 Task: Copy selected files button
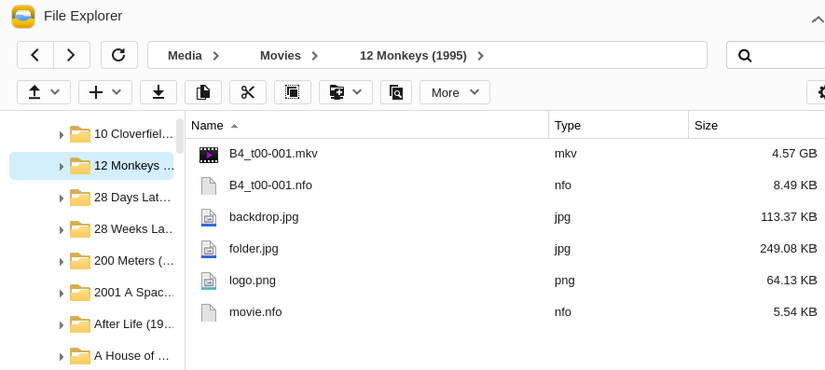tap(203, 93)
